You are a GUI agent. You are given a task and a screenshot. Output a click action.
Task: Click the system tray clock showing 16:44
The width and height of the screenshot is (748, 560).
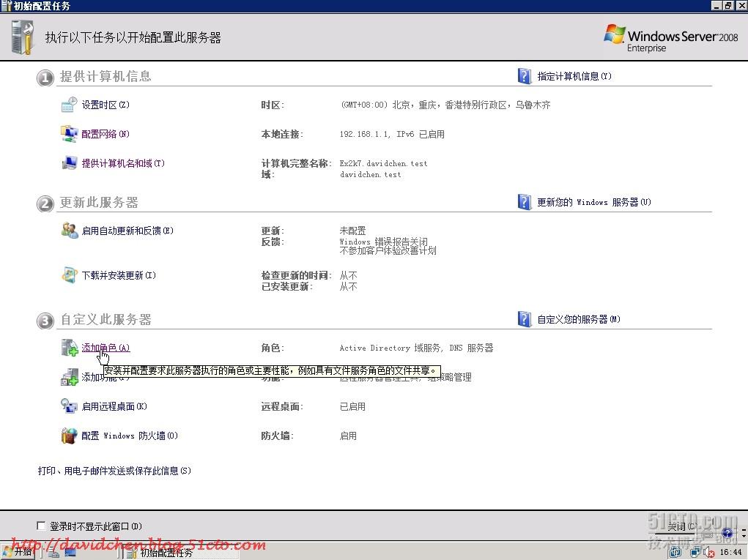[x=730, y=553]
